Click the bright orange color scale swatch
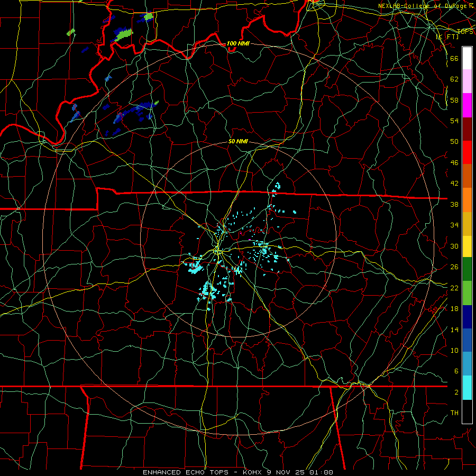 click(x=467, y=200)
